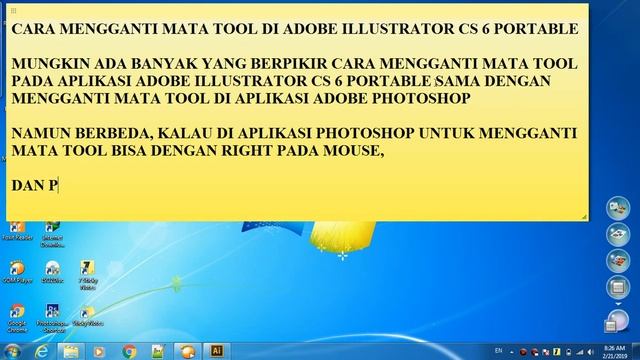The height and width of the screenshot is (360, 640).
Task: Click the sticky note's top-left grip icon
Action: click(x=13, y=11)
